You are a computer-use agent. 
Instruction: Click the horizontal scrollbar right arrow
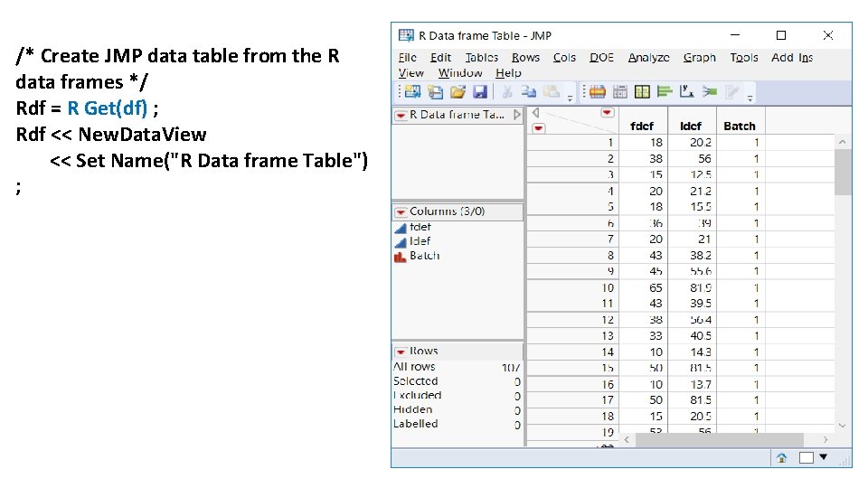point(826,440)
